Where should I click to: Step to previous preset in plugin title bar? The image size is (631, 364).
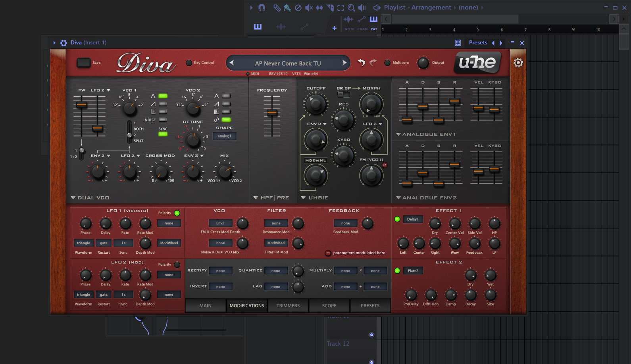coord(493,43)
